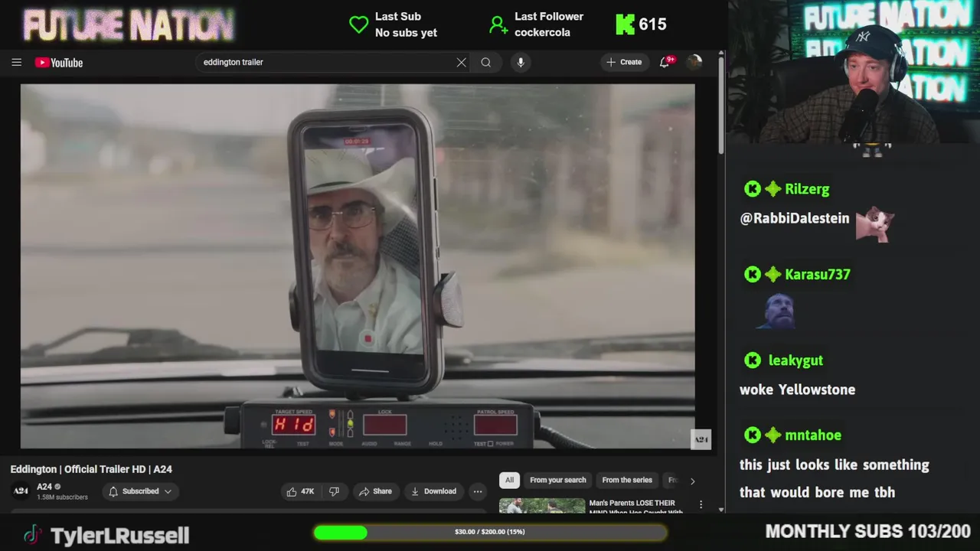This screenshot has width=980, height=551.
Task: Clear the search box with the X
Action: pos(461,62)
